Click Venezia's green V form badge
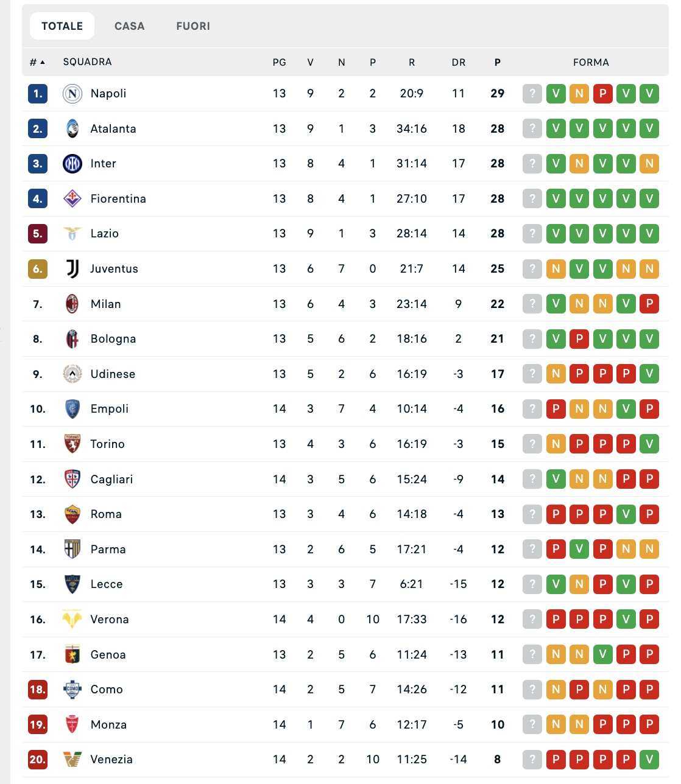Image resolution: width=681 pixels, height=784 pixels. coord(649,759)
